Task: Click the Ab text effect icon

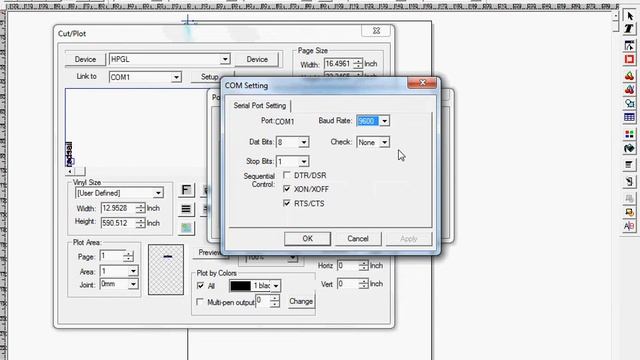Action: tap(629, 226)
